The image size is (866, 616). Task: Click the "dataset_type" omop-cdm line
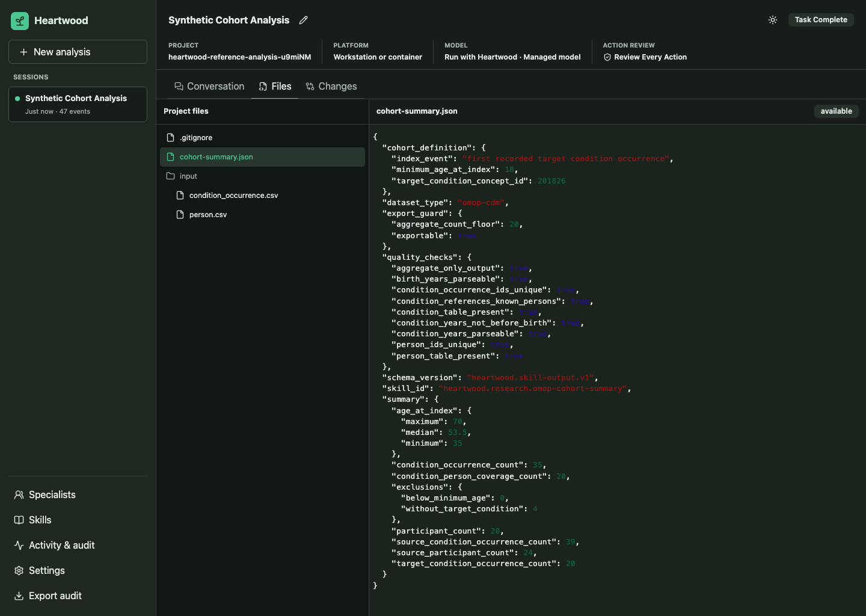tap(445, 203)
